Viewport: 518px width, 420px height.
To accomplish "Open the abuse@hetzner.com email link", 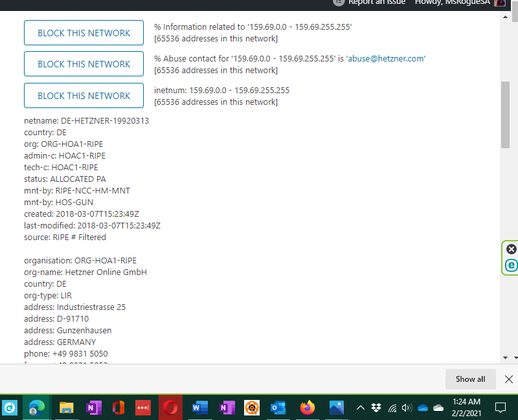I will click(x=387, y=58).
